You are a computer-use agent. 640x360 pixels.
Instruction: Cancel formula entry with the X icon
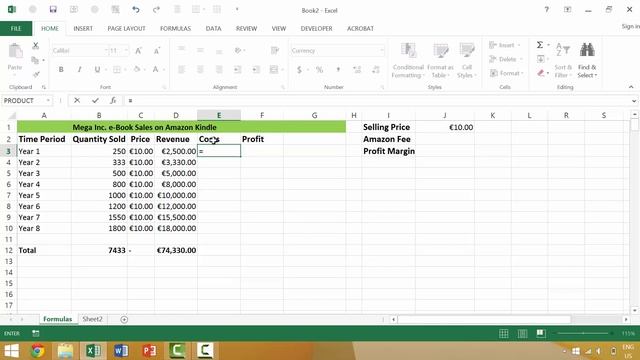pos(77,100)
